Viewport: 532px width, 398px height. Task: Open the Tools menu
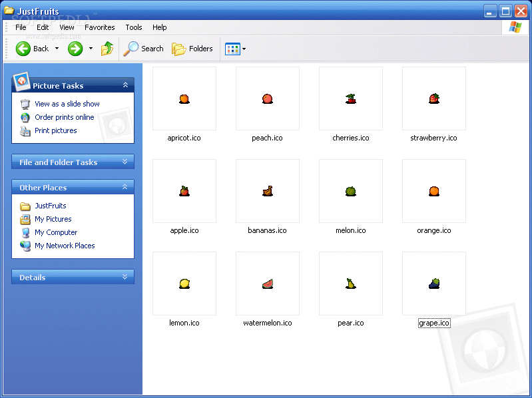click(x=134, y=27)
